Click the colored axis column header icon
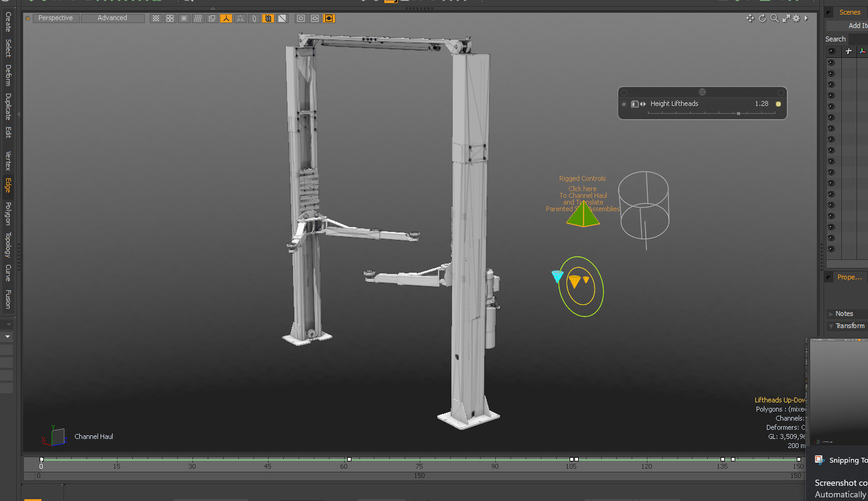This screenshot has height=501, width=868. (x=863, y=51)
